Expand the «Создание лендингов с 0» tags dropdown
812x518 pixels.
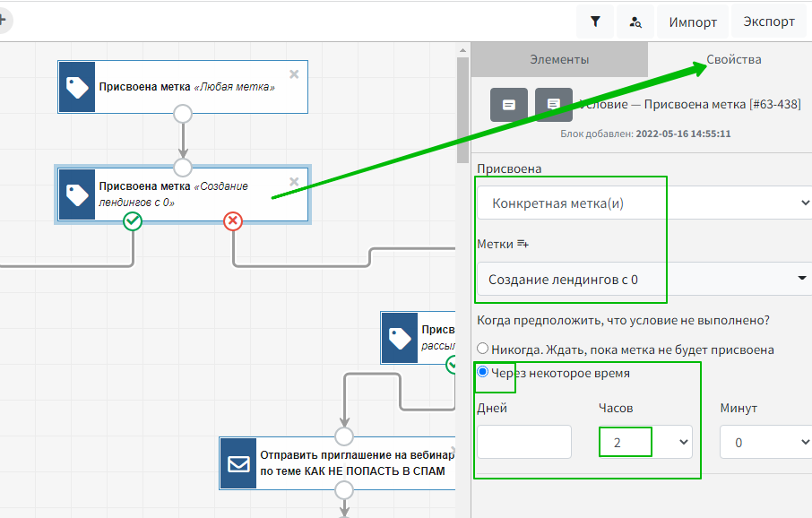click(644, 280)
